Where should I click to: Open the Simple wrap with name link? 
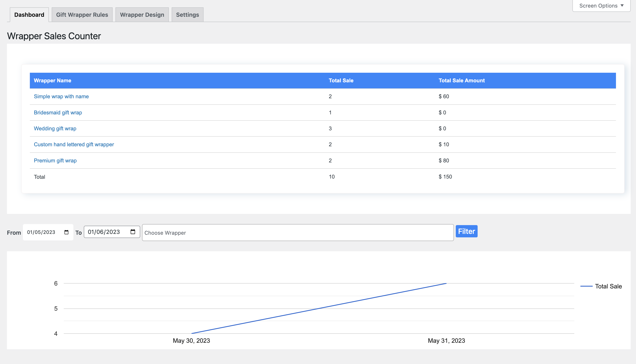click(x=61, y=96)
